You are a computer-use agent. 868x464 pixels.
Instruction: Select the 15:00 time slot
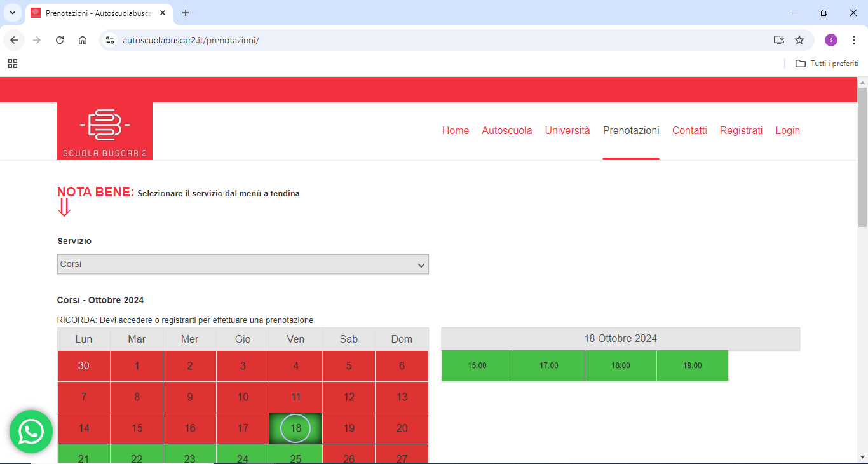[477, 365]
